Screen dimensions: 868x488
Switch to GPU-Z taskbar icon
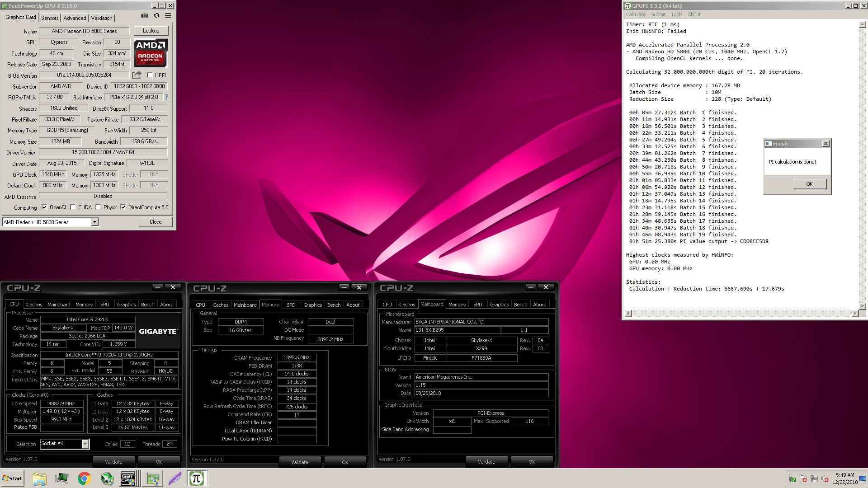(152, 479)
